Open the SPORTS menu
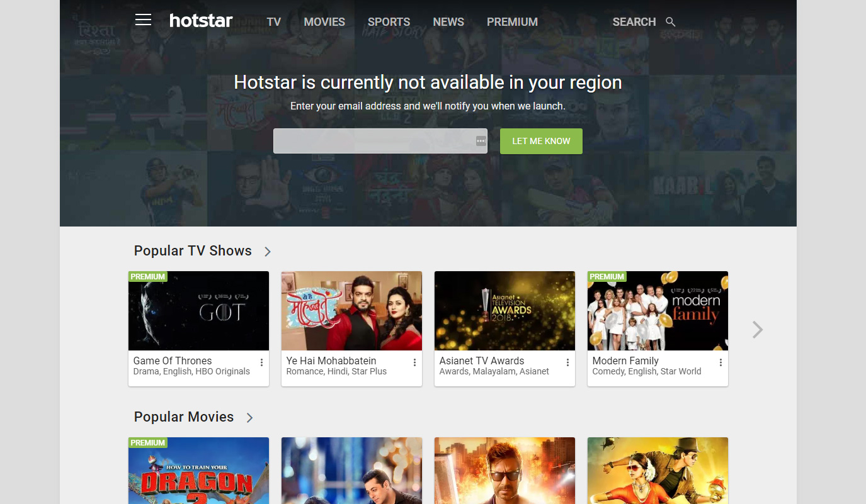866x504 pixels. (x=389, y=22)
